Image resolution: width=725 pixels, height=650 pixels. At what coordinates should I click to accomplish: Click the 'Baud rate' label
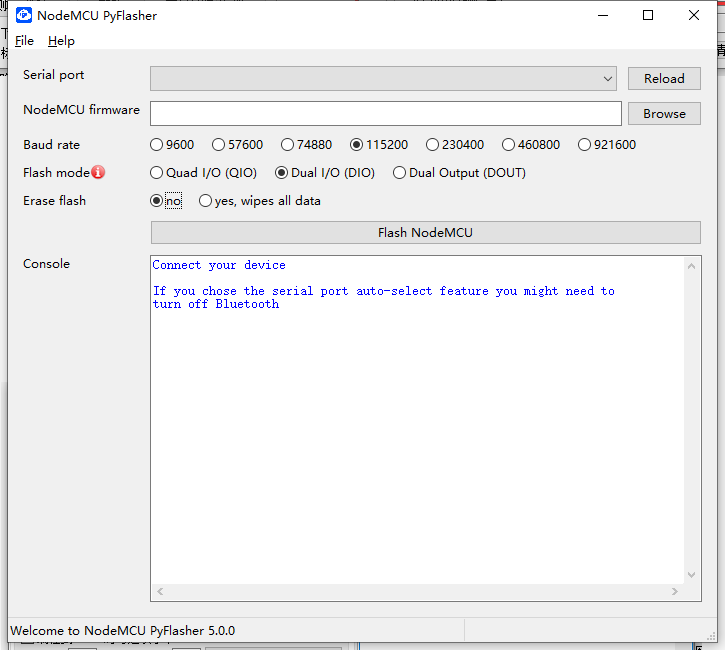point(51,145)
